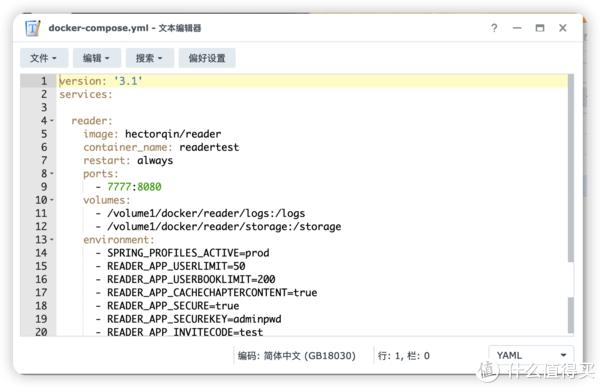This screenshot has width=600, height=388.
Task: Collapse the volumes fold arrow on line 10
Action: 52,200
